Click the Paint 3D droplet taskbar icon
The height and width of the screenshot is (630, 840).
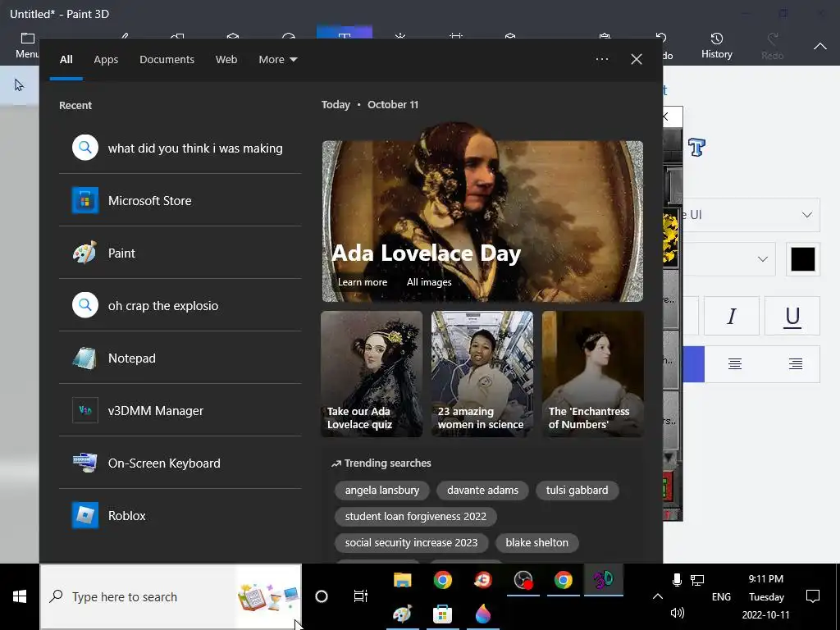coord(482,614)
